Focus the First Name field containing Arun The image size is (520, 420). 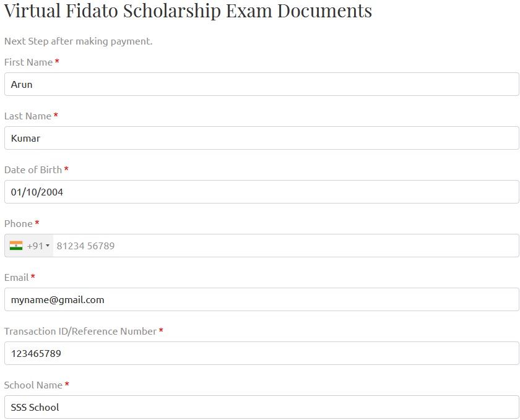point(261,84)
